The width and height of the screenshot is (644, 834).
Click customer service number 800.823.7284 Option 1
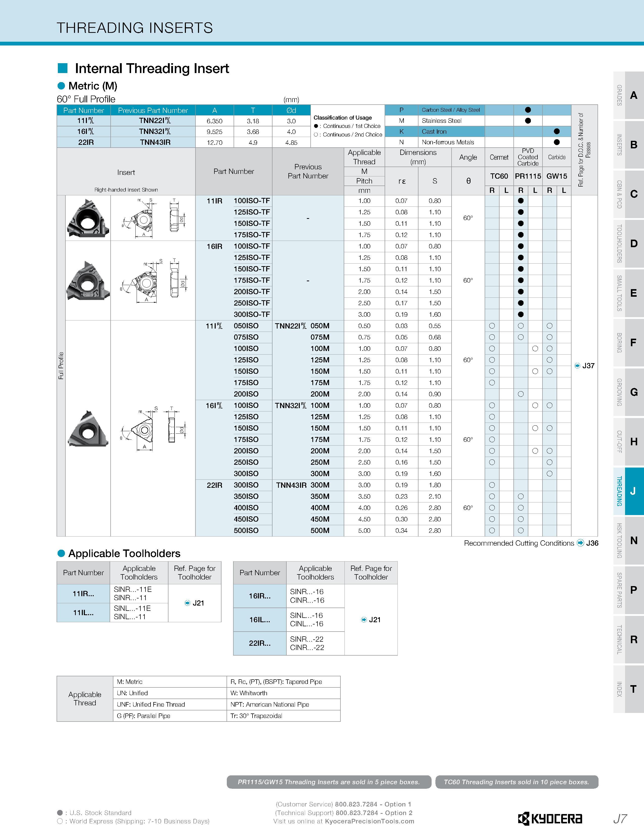[x=374, y=804]
